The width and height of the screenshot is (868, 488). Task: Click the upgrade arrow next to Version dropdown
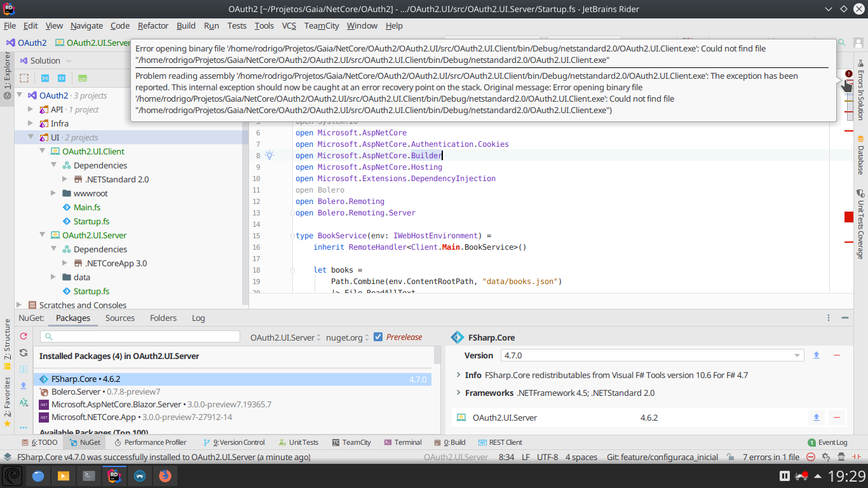(817, 355)
